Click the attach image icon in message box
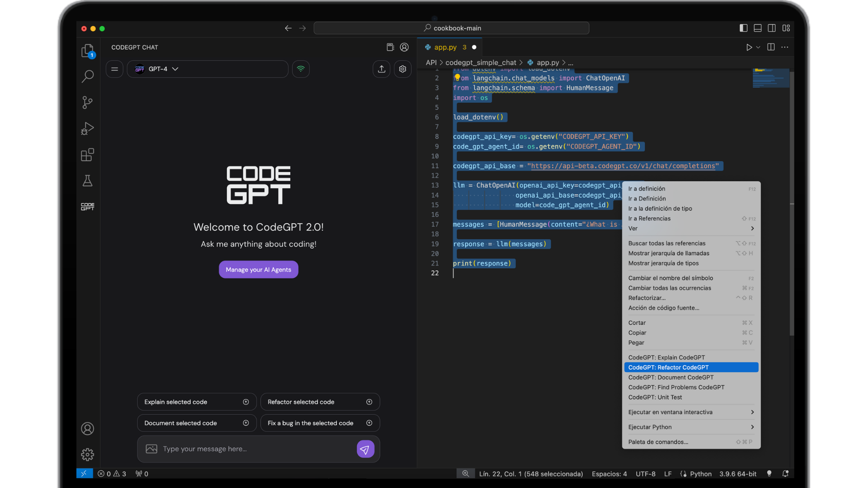Screen dimensions: 868x488 pyautogui.click(x=151, y=449)
